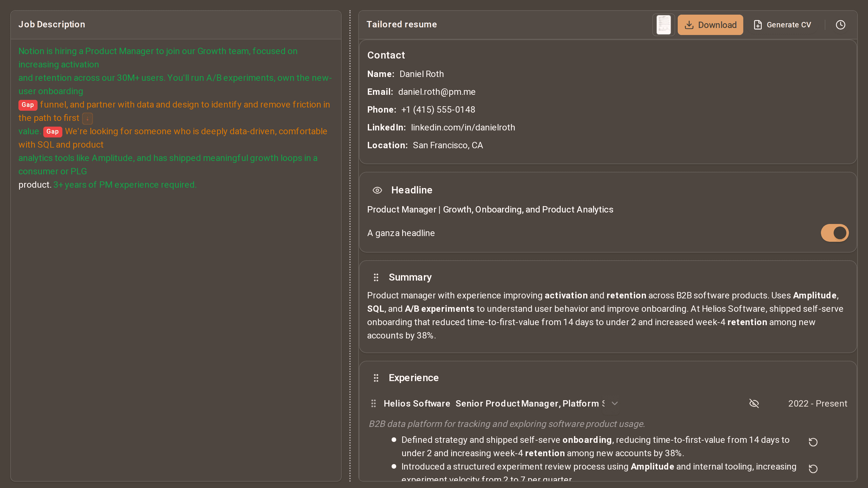Select the email daniel.roth@pm.me

pyautogui.click(x=437, y=92)
